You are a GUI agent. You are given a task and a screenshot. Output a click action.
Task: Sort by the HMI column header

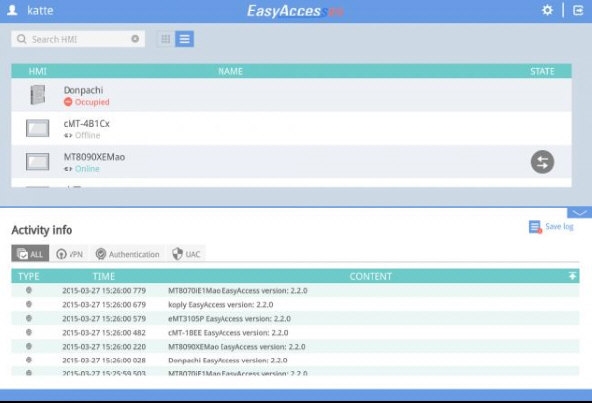click(38, 71)
